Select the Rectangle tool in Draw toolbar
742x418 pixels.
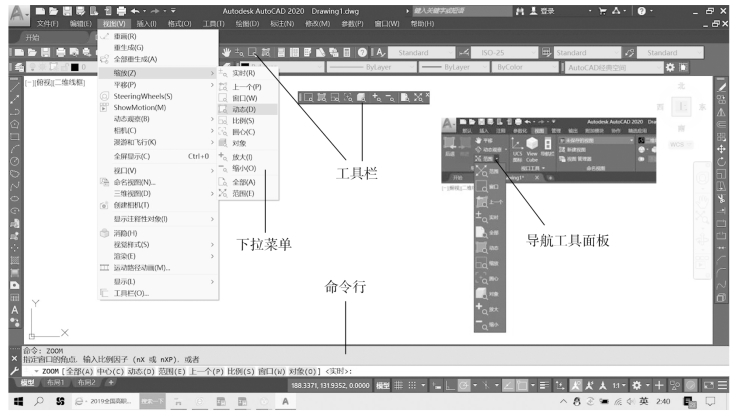coord(15,137)
